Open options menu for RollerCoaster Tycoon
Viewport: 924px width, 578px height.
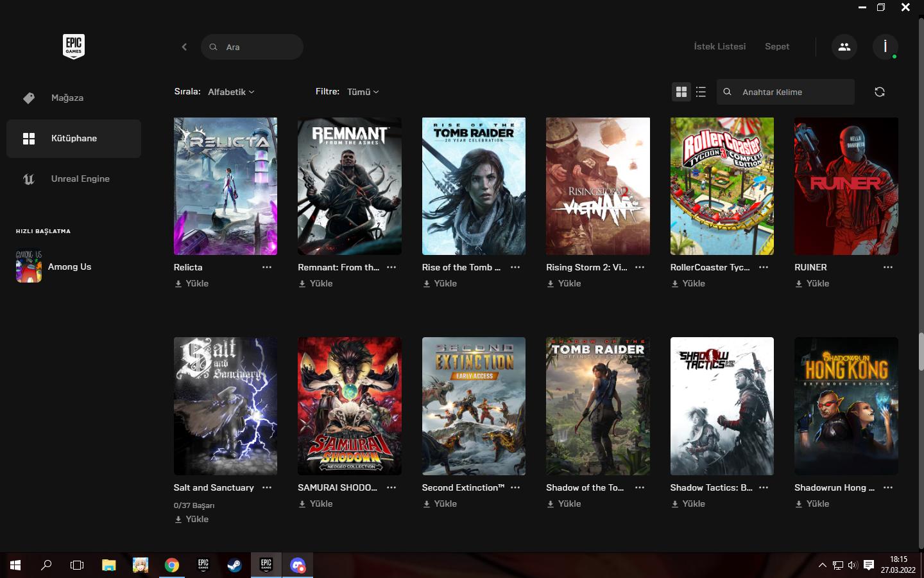click(764, 267)
